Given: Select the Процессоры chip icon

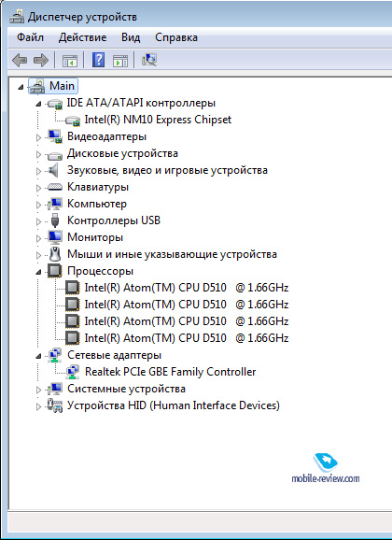Looking at the screenshot, I should click(x=55, y=271).
